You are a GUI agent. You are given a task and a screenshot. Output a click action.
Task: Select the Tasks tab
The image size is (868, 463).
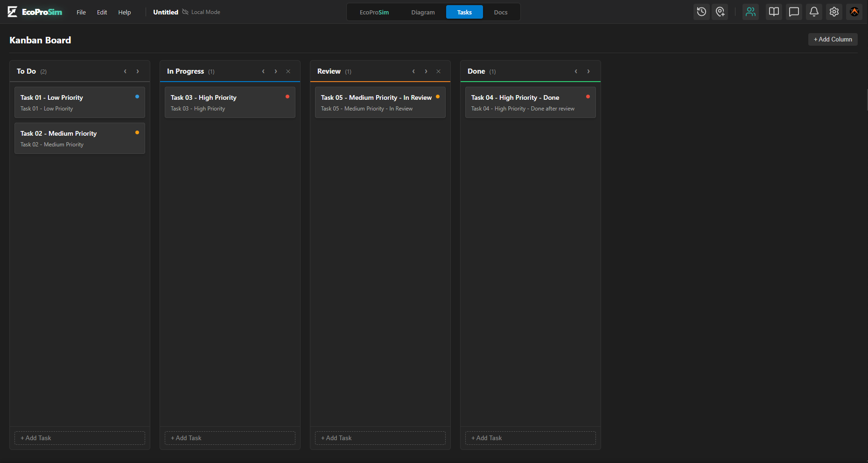tap(464, 12)
